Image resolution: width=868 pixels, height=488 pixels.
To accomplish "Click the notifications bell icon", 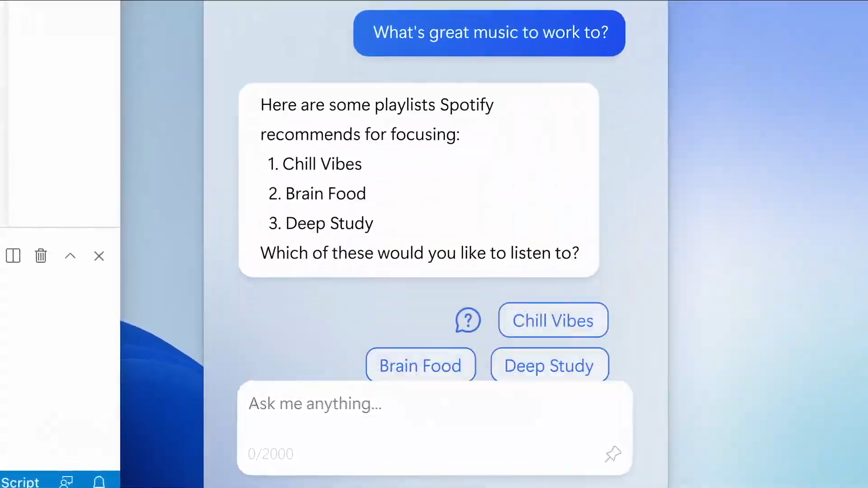I will tap(99, 481).
